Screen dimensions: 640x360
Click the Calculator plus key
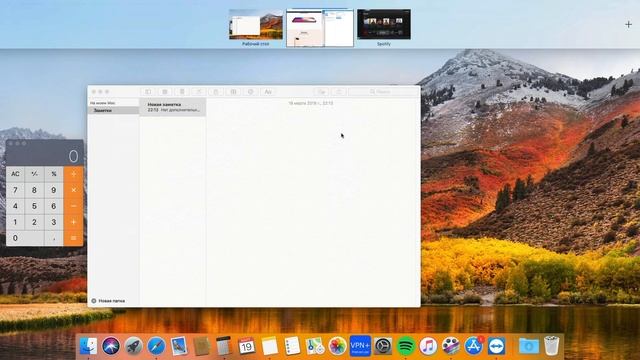[x=73, y=222]
